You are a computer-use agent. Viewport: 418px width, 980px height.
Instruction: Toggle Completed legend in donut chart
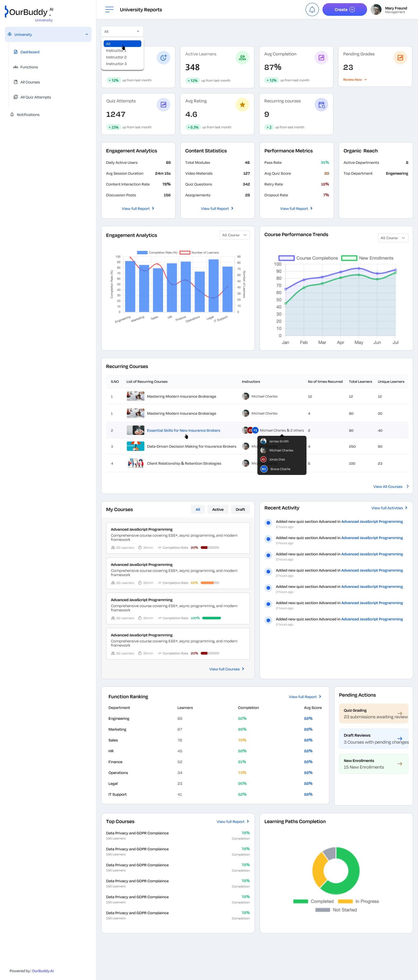pos(300,901)
